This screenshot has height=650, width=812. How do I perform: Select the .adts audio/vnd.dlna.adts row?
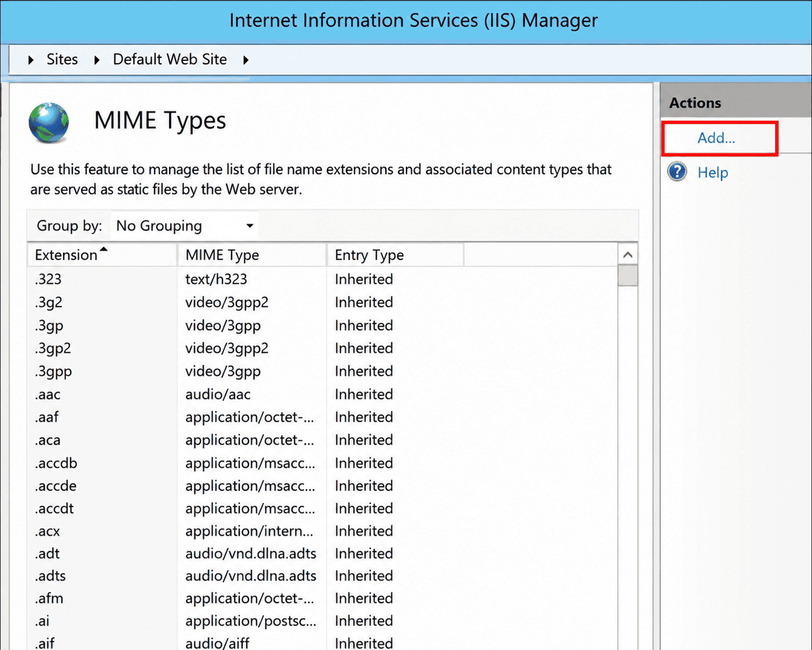(x=322, y=576)
